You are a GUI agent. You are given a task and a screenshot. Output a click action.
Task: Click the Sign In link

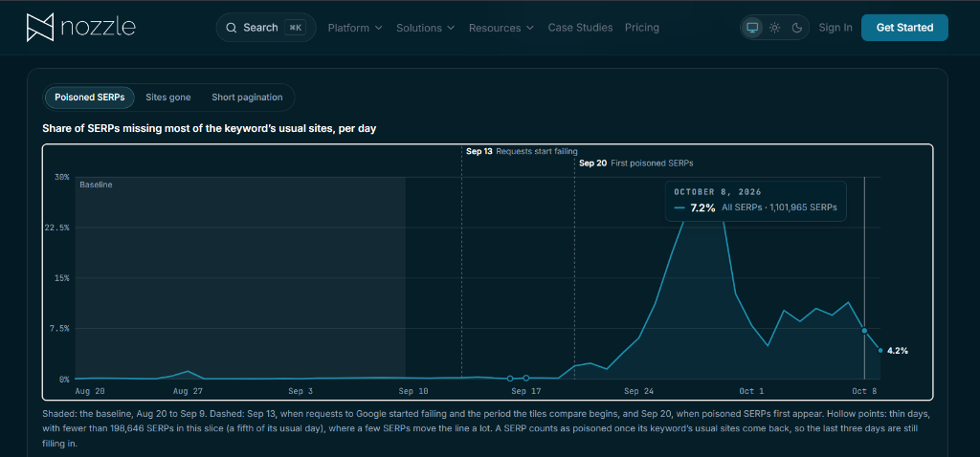835,28
